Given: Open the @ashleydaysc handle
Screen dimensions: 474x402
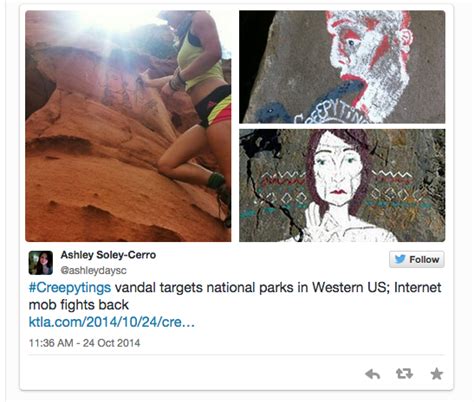Looking at the screenshot, I should (x=93, y=270).
